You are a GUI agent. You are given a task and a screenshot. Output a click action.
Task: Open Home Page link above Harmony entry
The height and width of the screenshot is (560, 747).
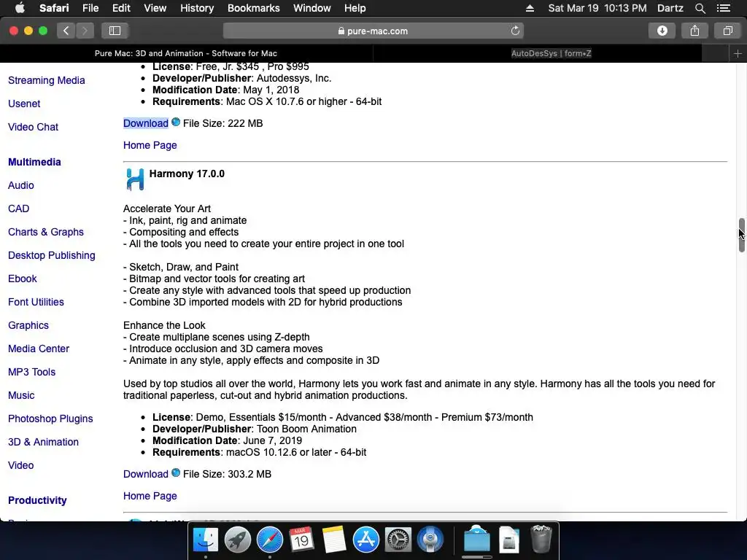(150, 145)
